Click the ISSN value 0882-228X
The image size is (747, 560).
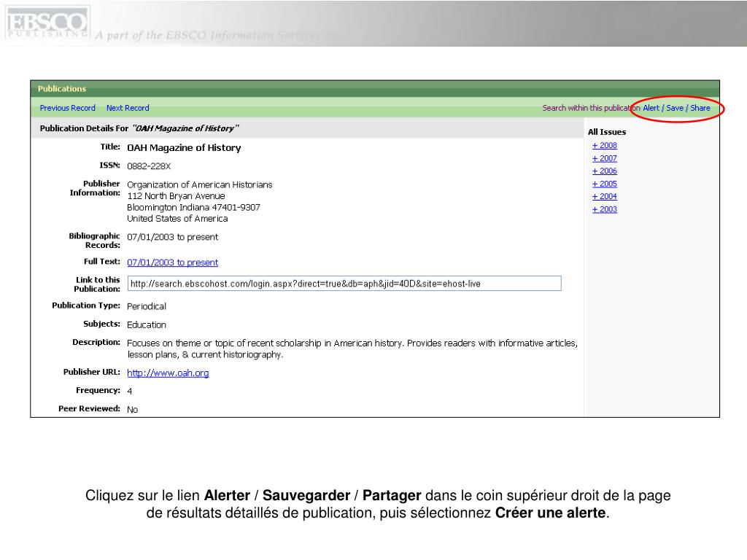click(149, 166)
